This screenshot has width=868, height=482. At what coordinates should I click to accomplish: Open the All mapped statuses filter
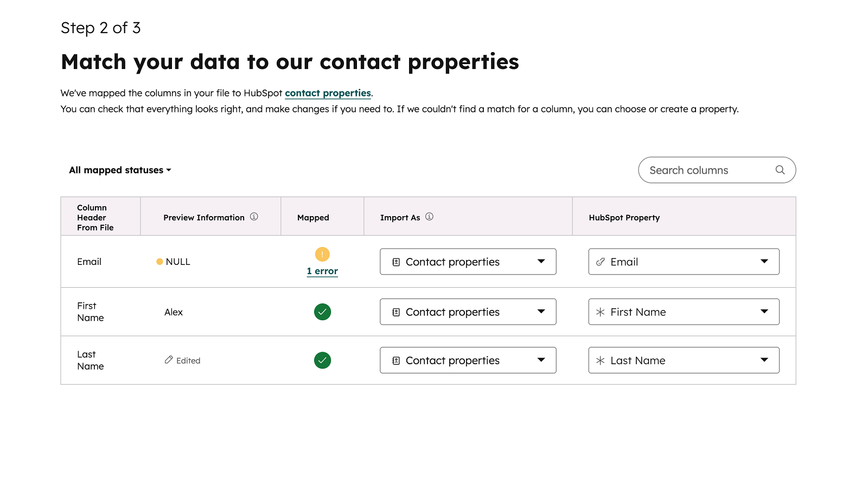(119, 170)
